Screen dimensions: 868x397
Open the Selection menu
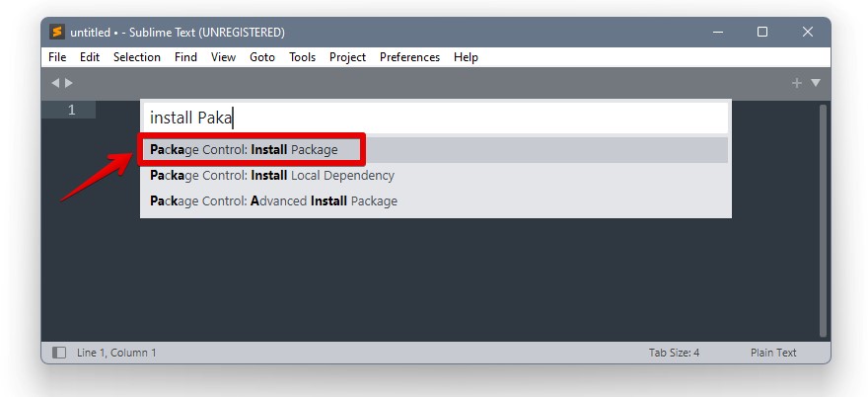click(x=137, y=57)
